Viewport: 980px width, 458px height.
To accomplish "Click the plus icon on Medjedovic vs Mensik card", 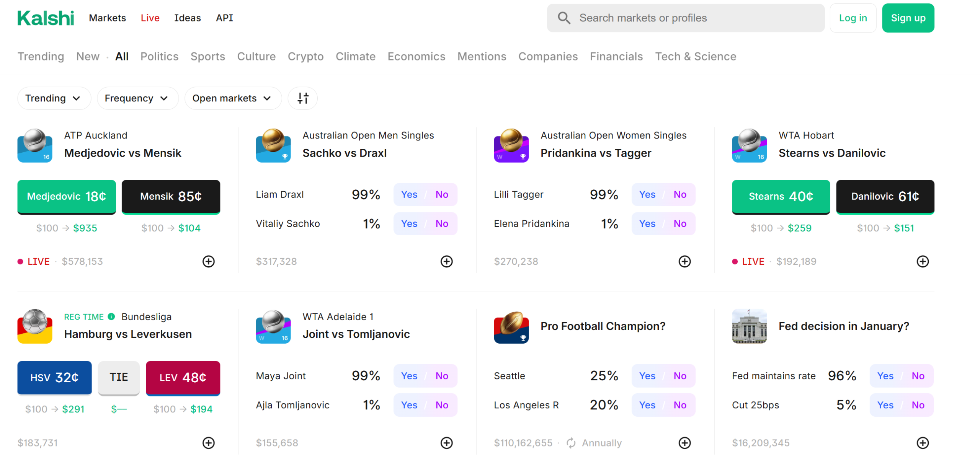I will pos(208,262).
